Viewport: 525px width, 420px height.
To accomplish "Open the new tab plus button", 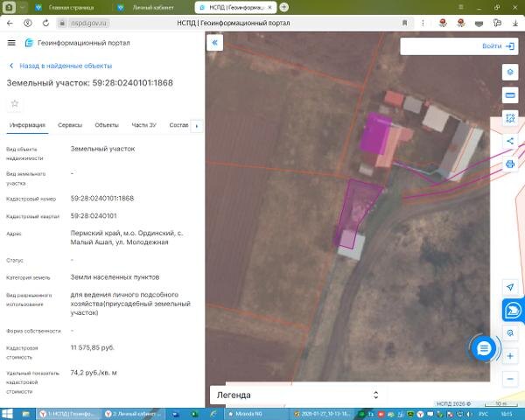I will point(283,7).
